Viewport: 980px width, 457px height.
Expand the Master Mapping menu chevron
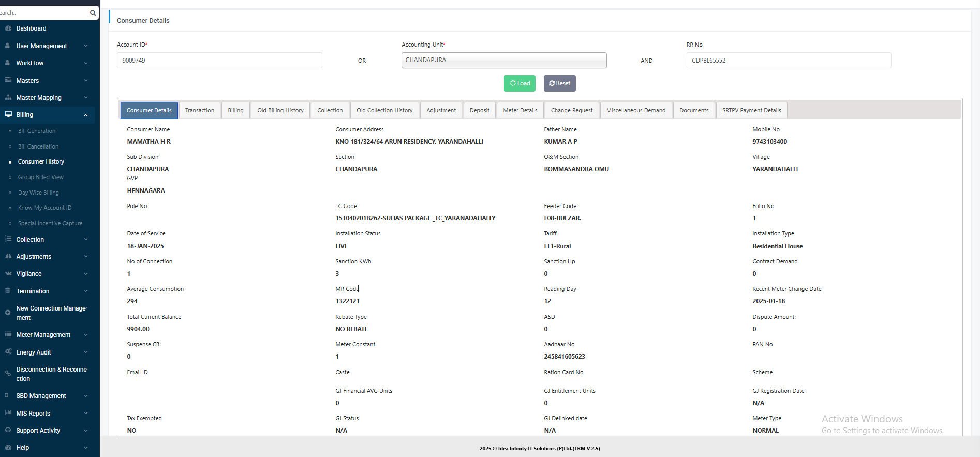coord(86,98)
